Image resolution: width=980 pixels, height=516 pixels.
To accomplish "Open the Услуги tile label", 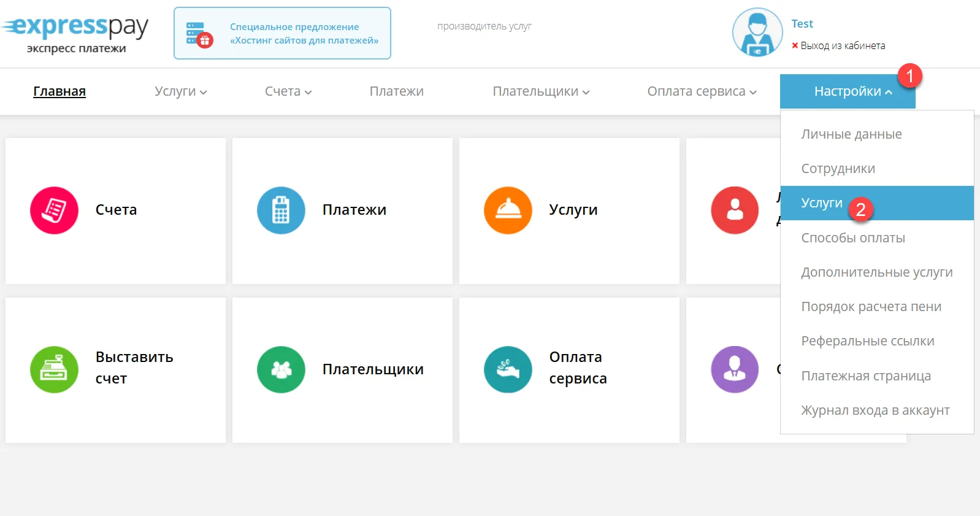I will pyautogui.click(x=573, y=210).
